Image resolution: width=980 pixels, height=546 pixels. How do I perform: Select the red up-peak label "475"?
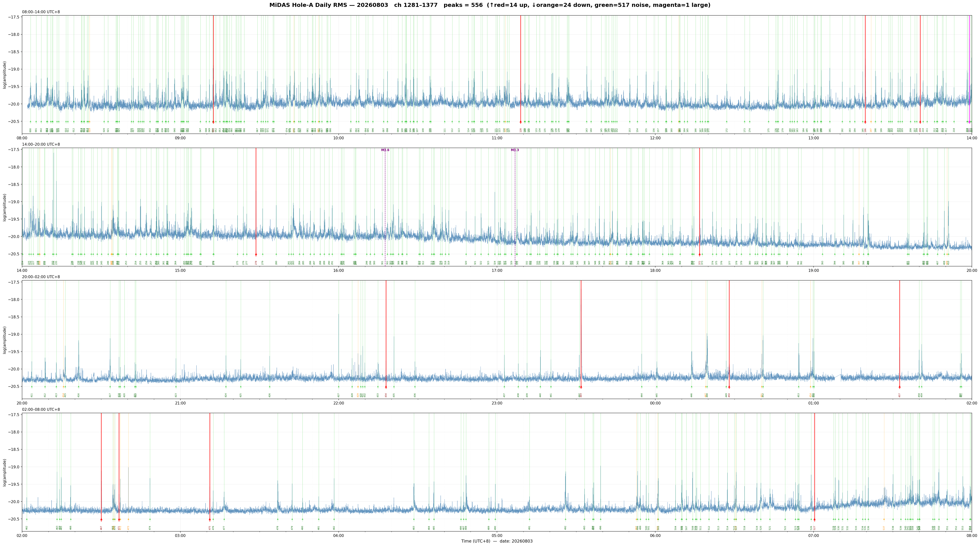[210, 528]
